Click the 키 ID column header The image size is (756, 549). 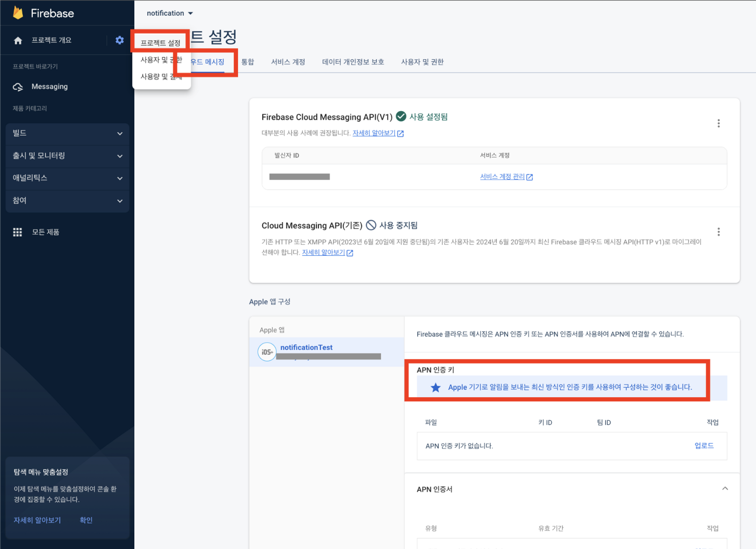tap(545, 423)
